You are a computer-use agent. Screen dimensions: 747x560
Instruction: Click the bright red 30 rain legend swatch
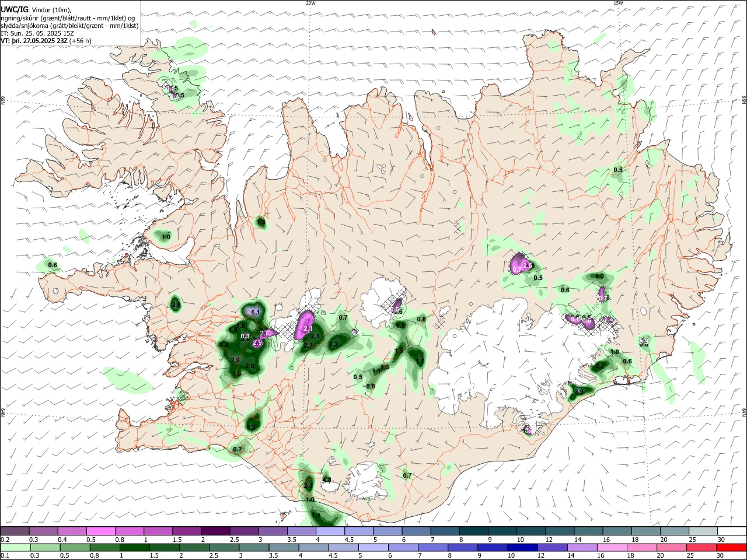coord(732,547)
